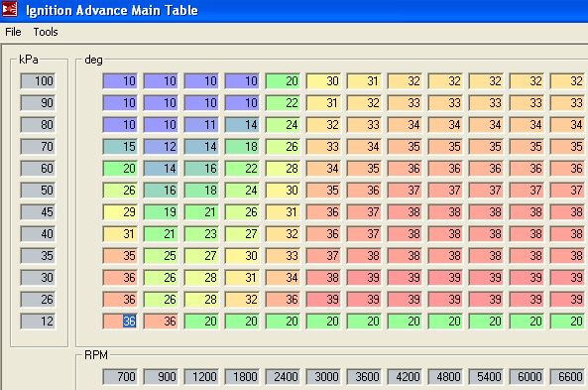Select the 35 kPa axis field
588x390 pixels.
tap(38, 256)
